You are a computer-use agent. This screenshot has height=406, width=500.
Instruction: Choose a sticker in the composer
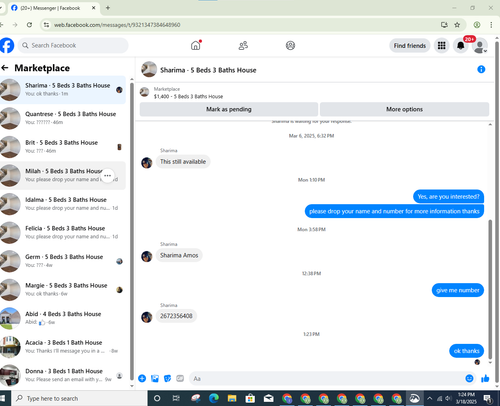(167, 378)
